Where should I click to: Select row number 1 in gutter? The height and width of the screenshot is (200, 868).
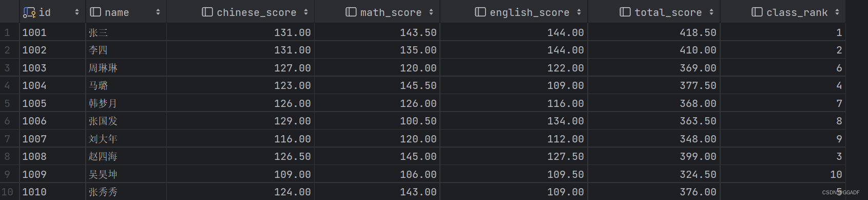7,32
